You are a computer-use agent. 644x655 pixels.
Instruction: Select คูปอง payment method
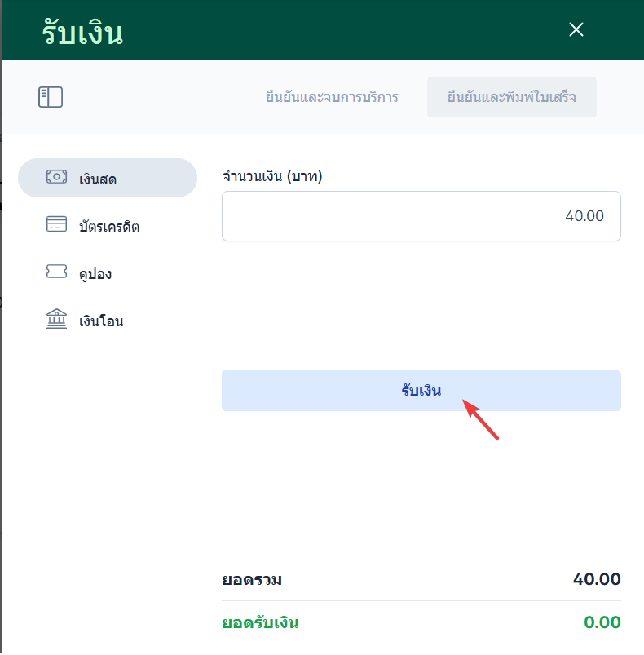point(108,272)
